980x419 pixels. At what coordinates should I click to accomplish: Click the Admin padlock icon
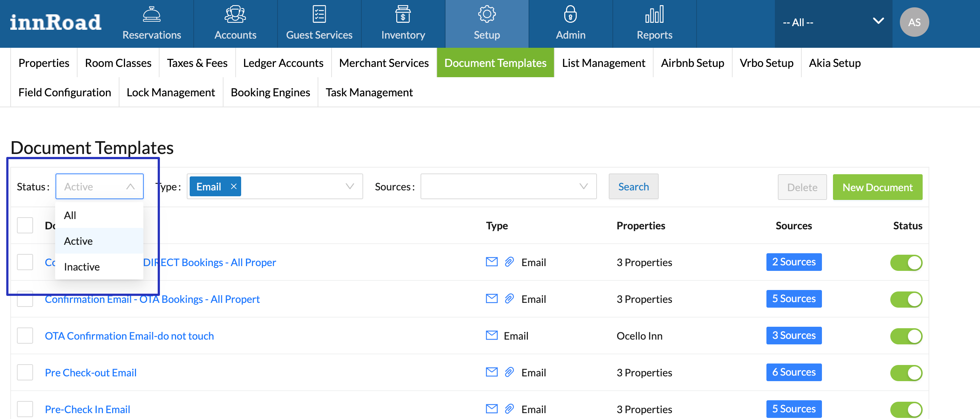click(x=570, y=14)
